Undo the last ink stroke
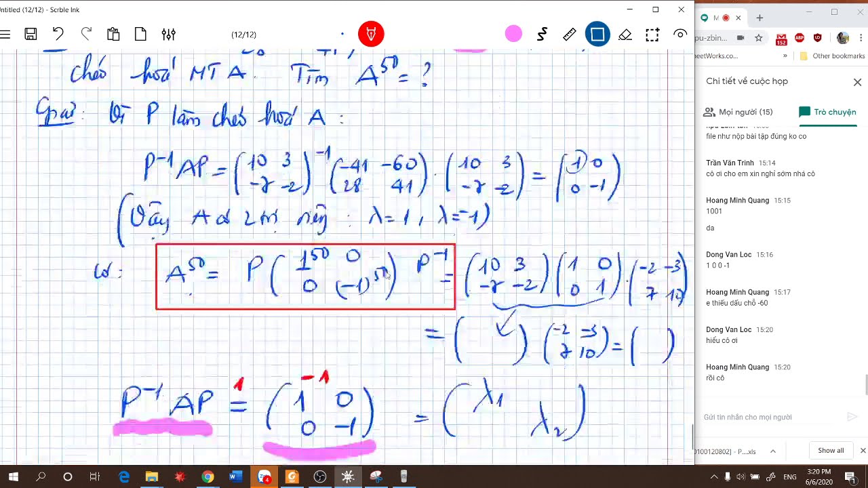868x488 pixels. pyautogui.click(x=58, y=34)
